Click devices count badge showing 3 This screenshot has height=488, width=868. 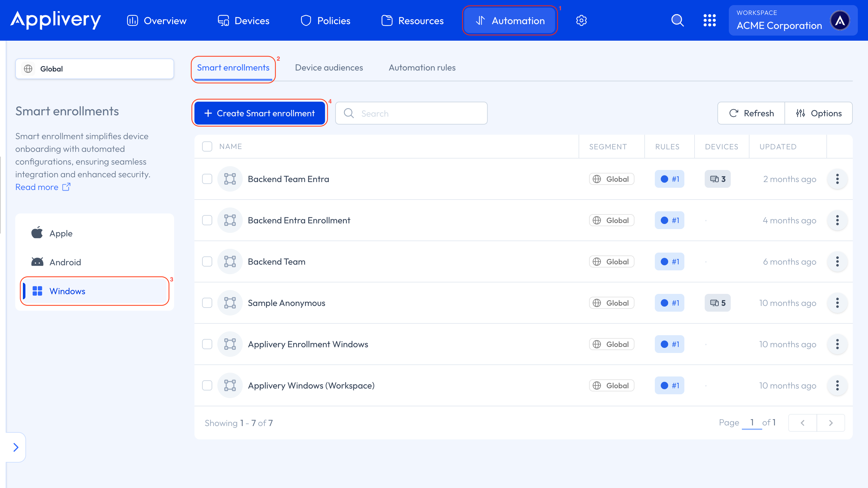(717, 179)
